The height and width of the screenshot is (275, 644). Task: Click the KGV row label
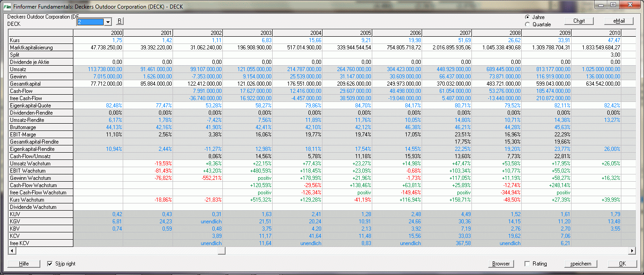pyautogui.click(x=41, y=222)
